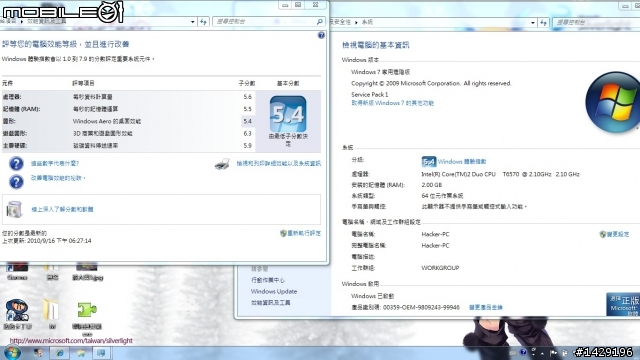Click the genuine Microsoft software badge

[623, 304]
